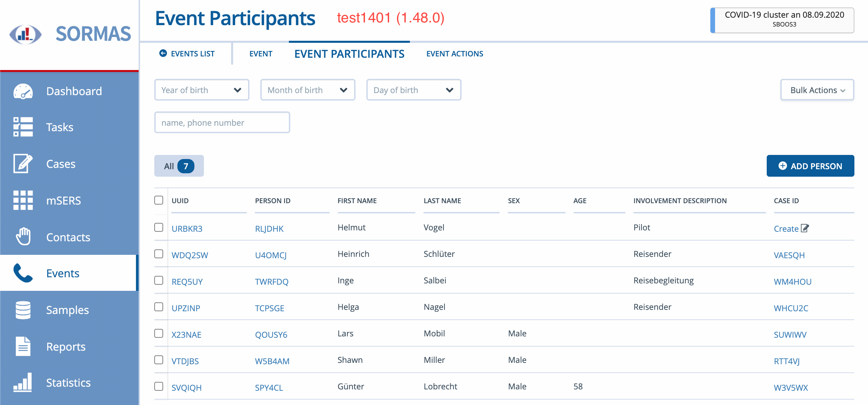Click the SORMAS logo icon
This screenshot has height=405, width=868.
point(25,34)
